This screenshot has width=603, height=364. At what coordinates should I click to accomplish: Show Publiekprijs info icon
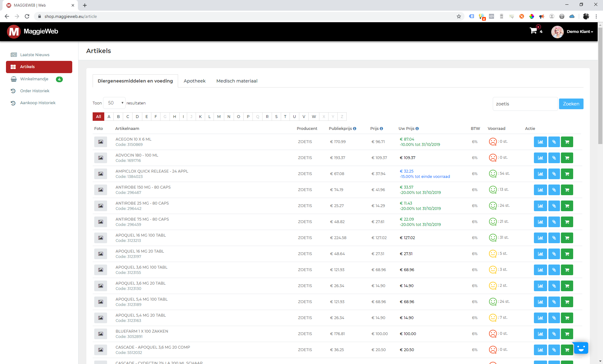[355, 129]
